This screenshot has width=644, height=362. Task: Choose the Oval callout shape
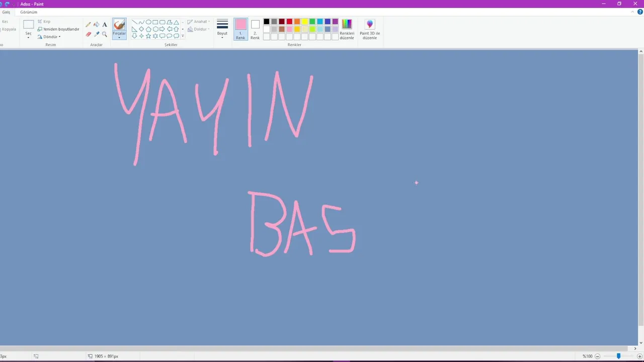[x=170, y=36]
